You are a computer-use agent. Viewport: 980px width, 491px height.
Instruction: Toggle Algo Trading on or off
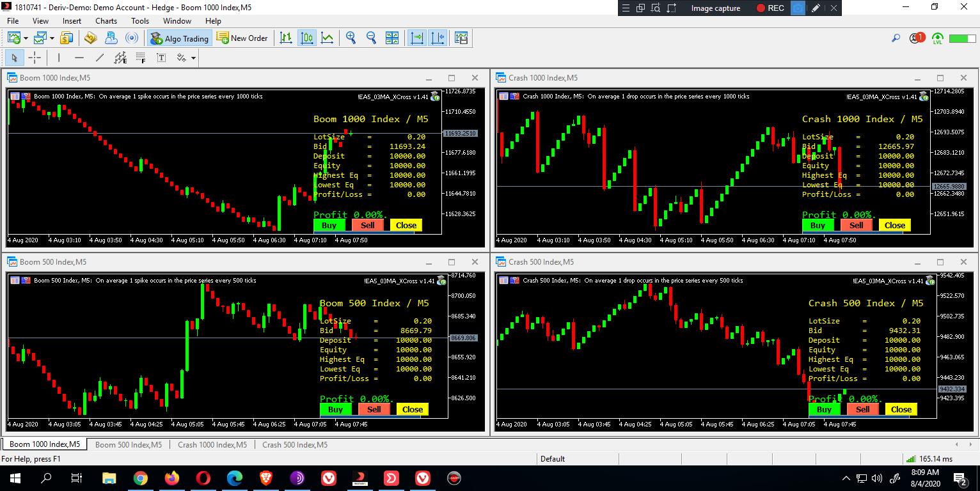tap(180, 38)
